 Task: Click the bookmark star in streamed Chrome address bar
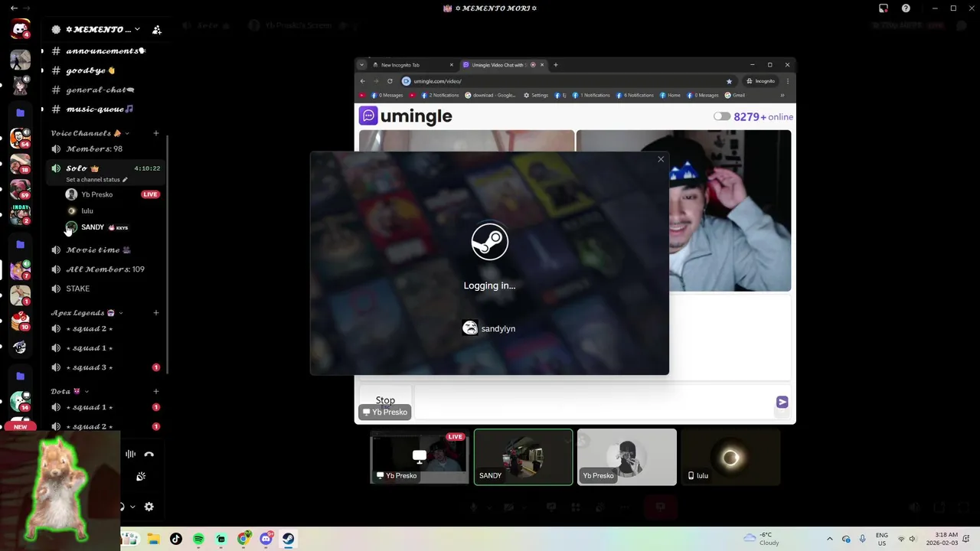pos(729,81)
